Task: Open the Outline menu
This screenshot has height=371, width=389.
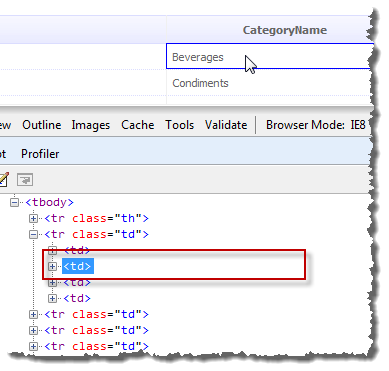Action: [x=42, y=125]
